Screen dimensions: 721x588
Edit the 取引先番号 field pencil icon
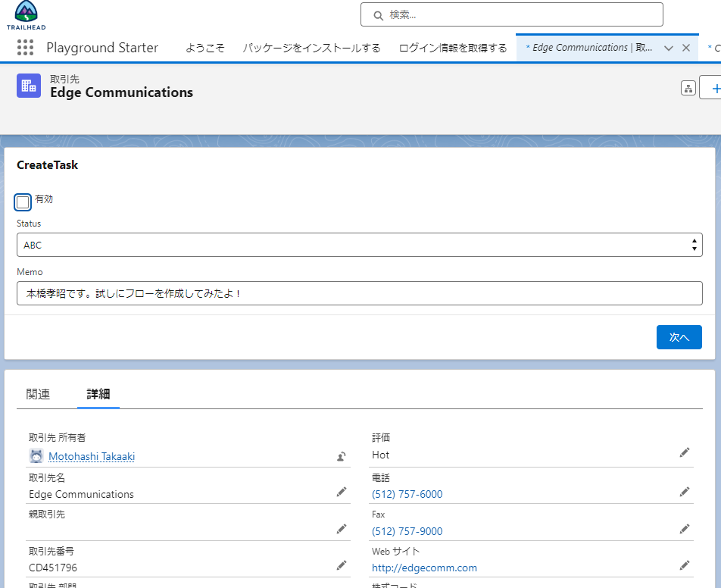click(341, 565)
